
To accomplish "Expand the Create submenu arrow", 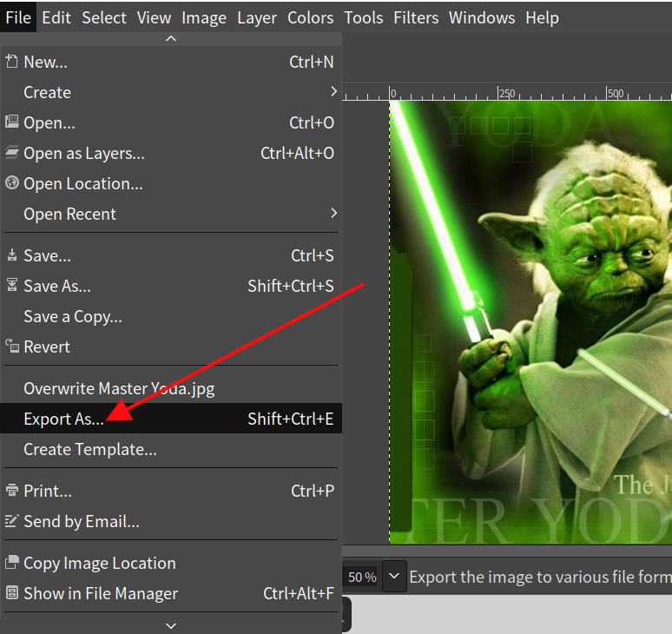I will (x=334, y=92).
